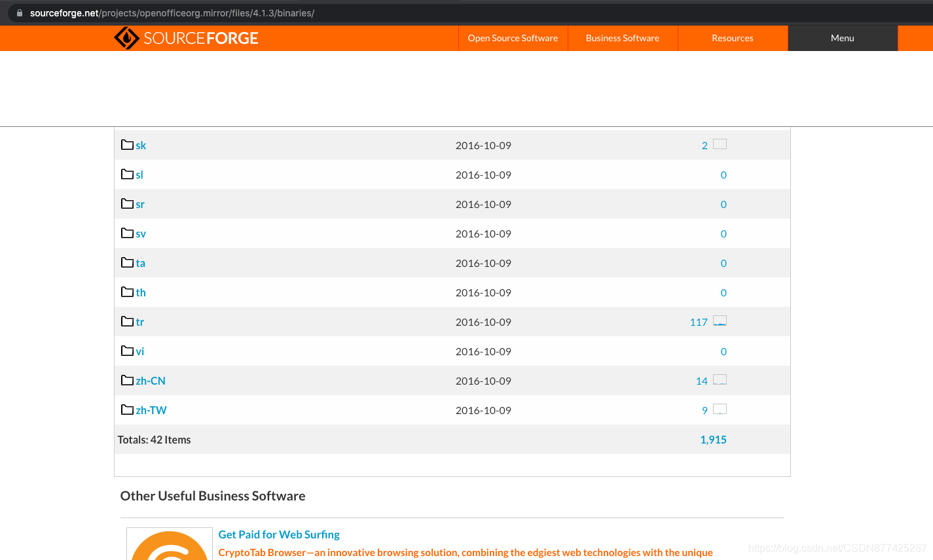This screenshot has width=933, height=560.
Task: Click the vi folder icon
Action: pyautogui.click(x=127, y=351)
